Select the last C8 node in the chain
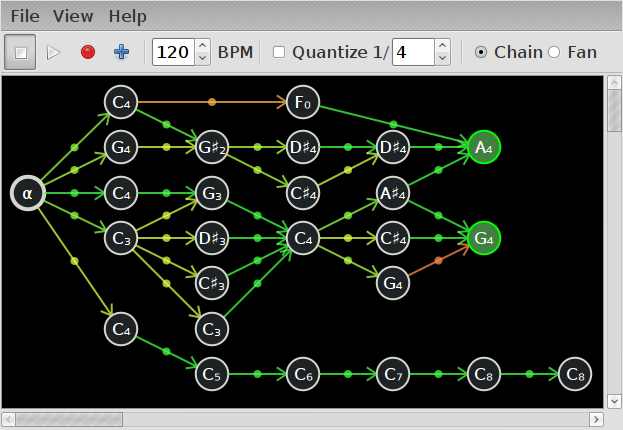 point(575,374)
